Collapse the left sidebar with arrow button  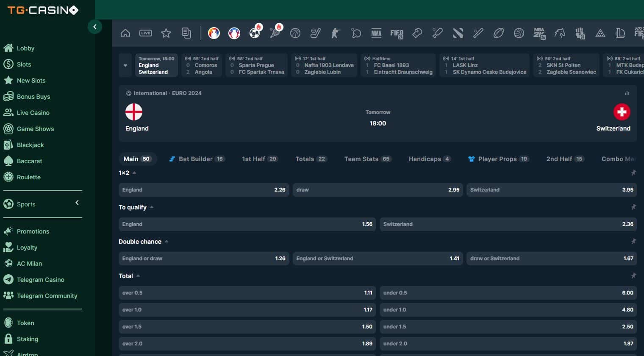(x=95, y=27)
